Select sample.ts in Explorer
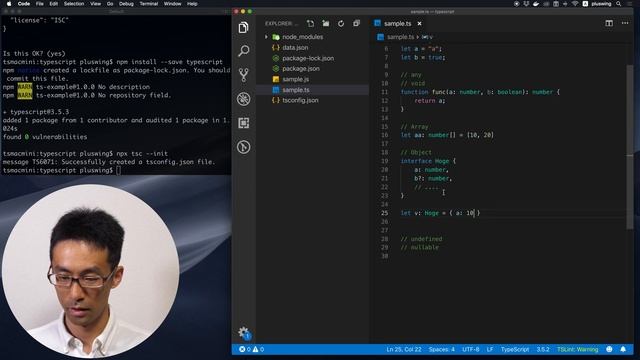The height and width of the screenshot is (360, 640). click(x=313, y=90)
